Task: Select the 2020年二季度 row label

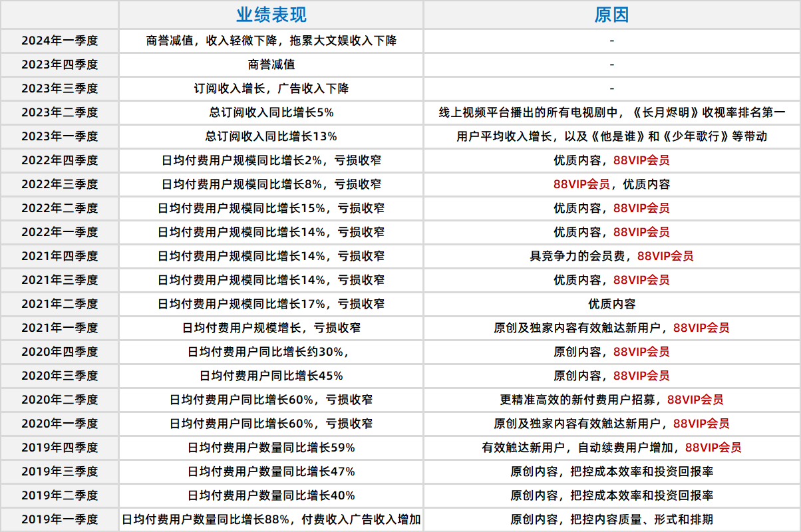Action: [60, 400]
